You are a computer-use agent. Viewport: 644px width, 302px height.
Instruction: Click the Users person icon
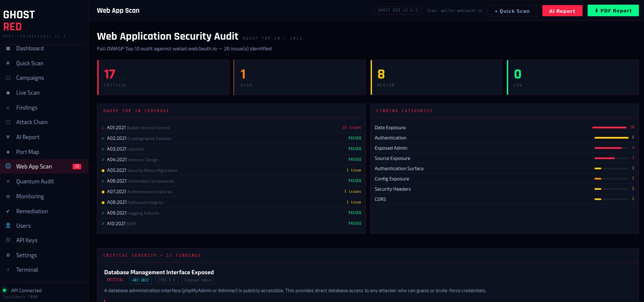8,226
